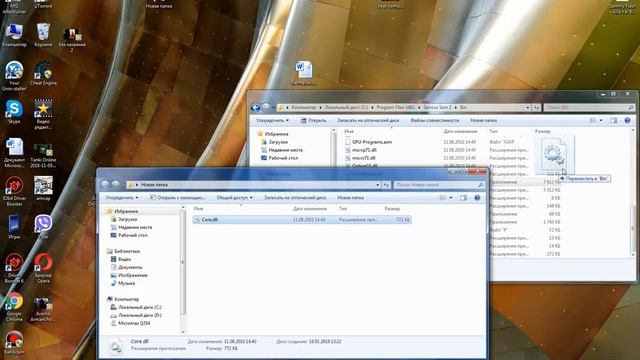Select Недавние места in Новая папка navigation pane
This screenshot has width=640, height=360.
[131, 227]
